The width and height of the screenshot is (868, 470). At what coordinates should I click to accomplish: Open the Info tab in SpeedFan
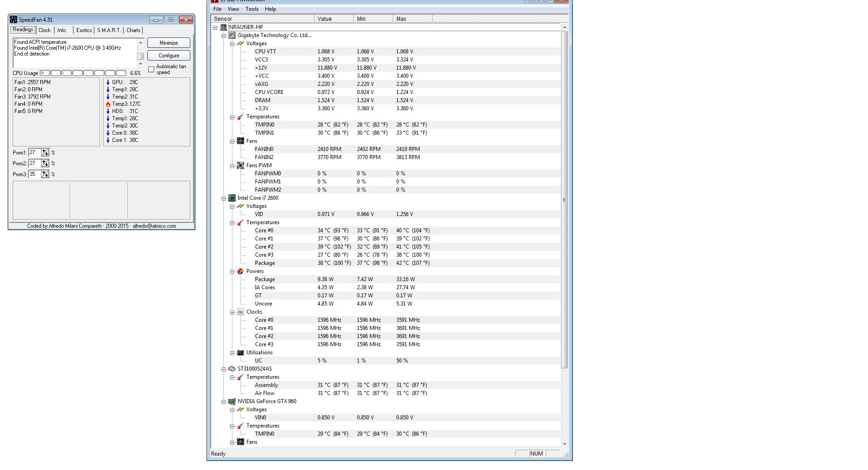[x=61, y=30]
